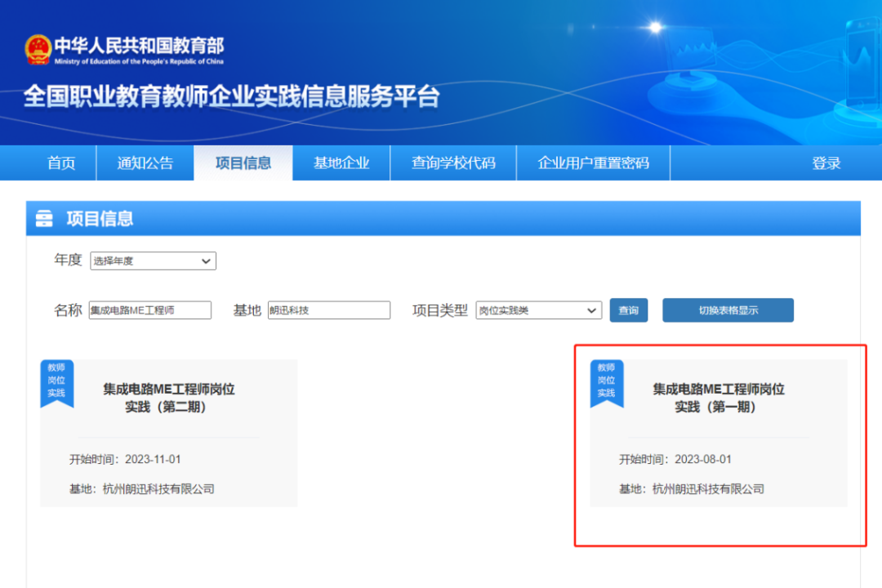Focus the 名称 input field
The height and width of the screenshot is (588, 882).
point(150,310)
